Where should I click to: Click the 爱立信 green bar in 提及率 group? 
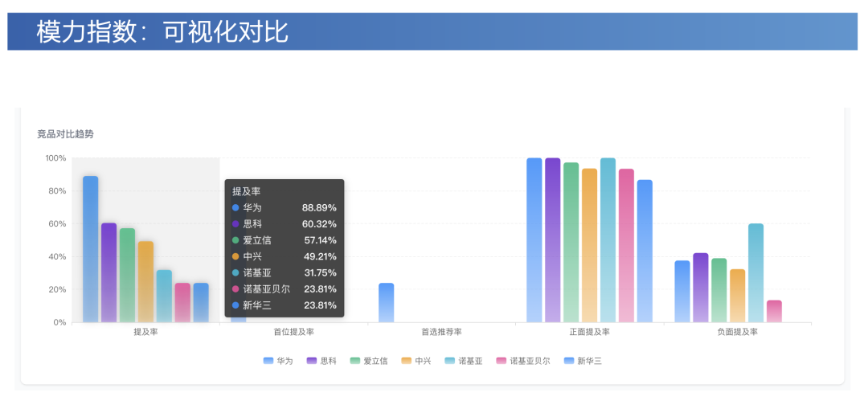(x=127, y=275)
